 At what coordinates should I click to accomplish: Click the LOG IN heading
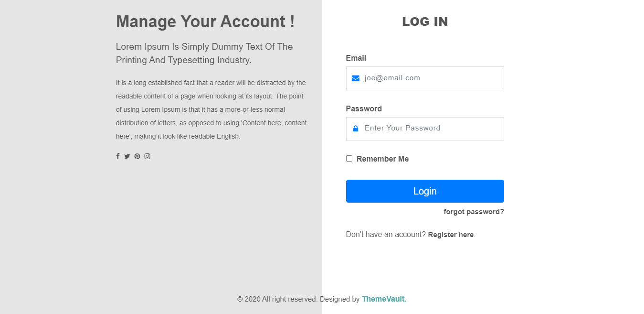pyautogui.click(x=425, y=22)
